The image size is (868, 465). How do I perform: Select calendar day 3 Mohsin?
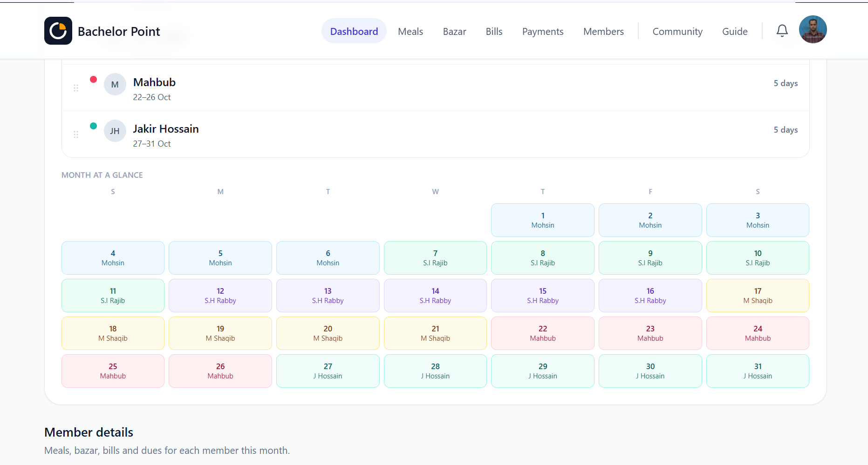click(758, 220)
